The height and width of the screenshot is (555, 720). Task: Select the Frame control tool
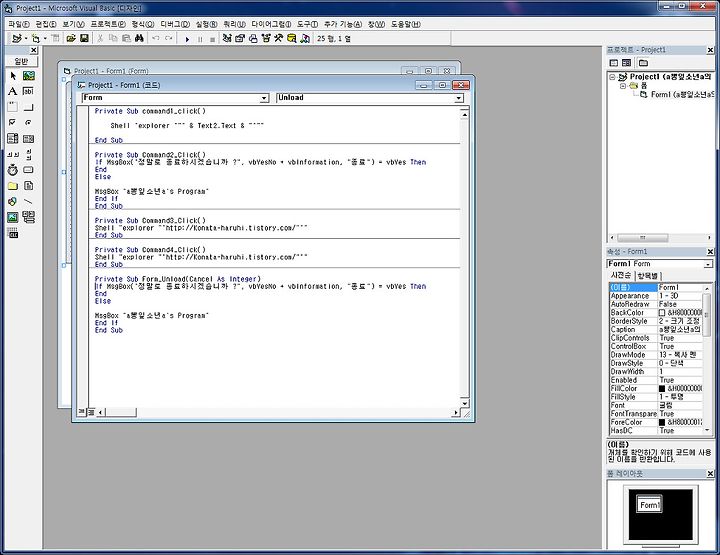13,107
